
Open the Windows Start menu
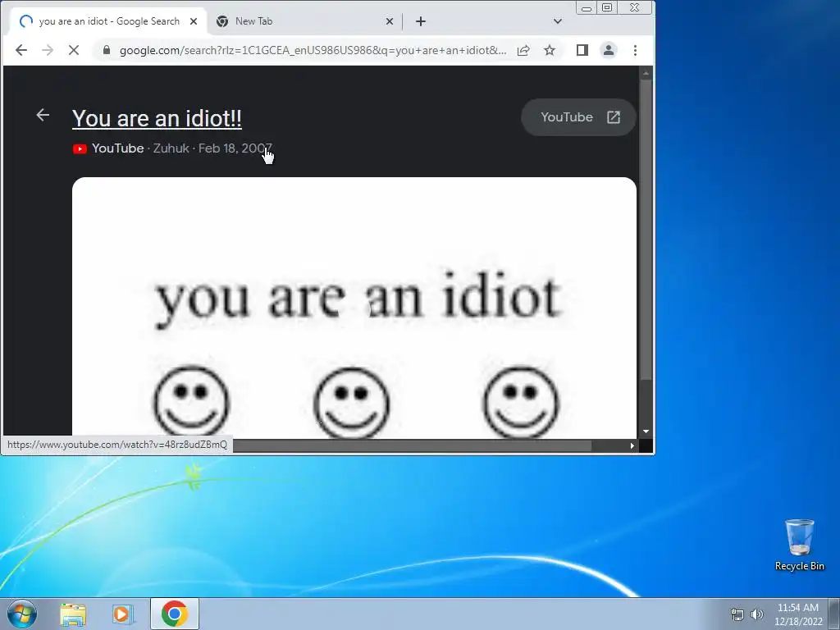pos(22,614)
